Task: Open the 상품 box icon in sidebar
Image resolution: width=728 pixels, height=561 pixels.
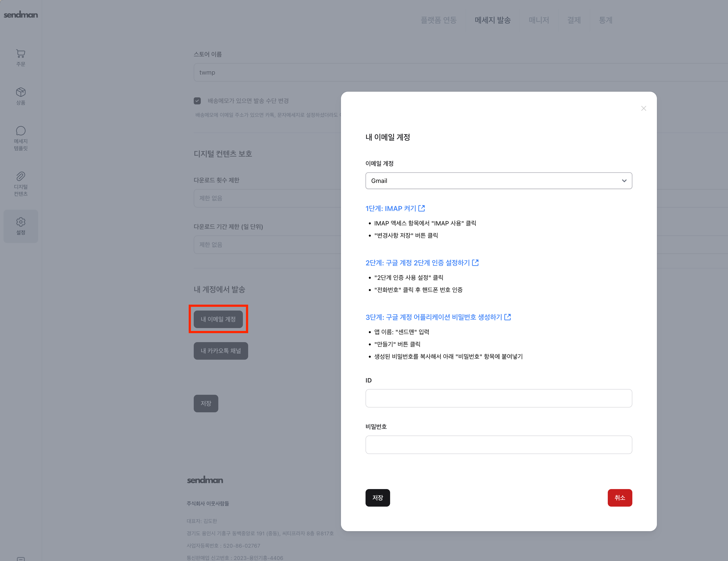Action: pyautogui.click(x=21, y=92)
